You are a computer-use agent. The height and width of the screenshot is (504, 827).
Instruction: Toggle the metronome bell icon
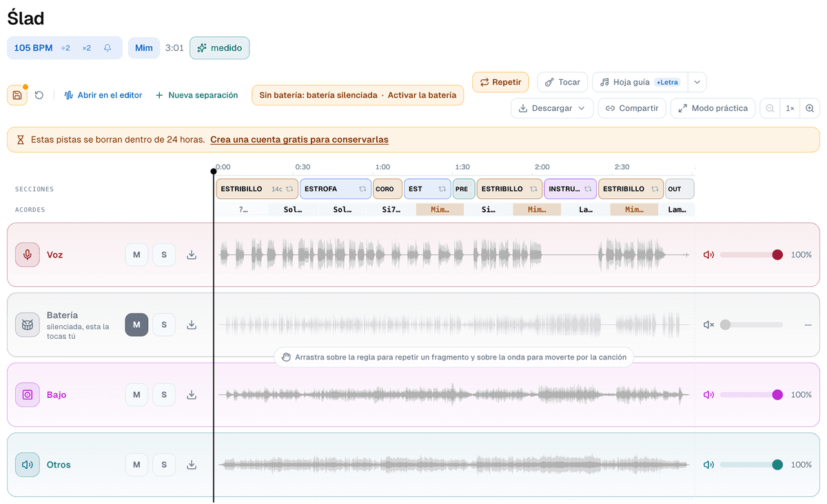(x=108, y=48)
